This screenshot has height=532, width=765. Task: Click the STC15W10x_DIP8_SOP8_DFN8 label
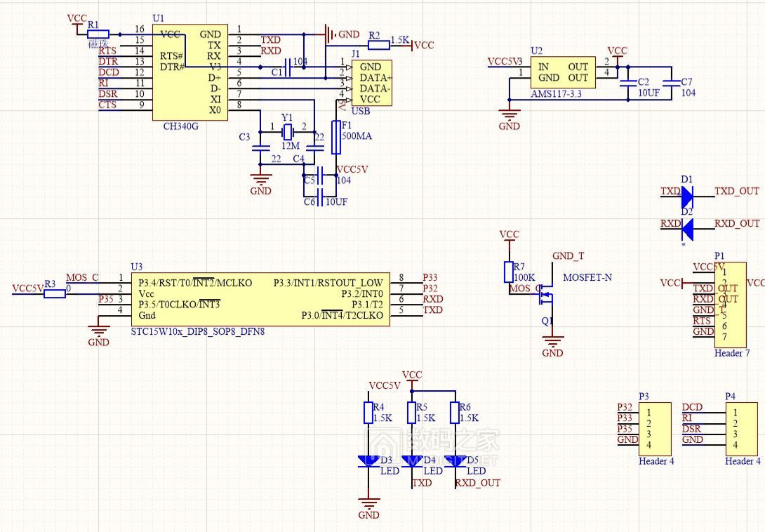tap(198, 331)
